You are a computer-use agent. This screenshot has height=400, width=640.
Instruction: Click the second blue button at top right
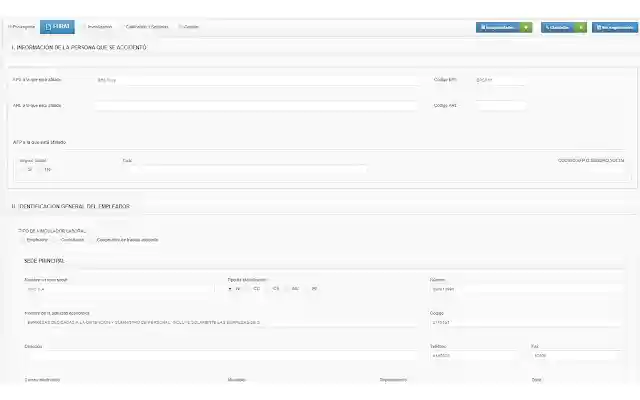pos(558,27)
